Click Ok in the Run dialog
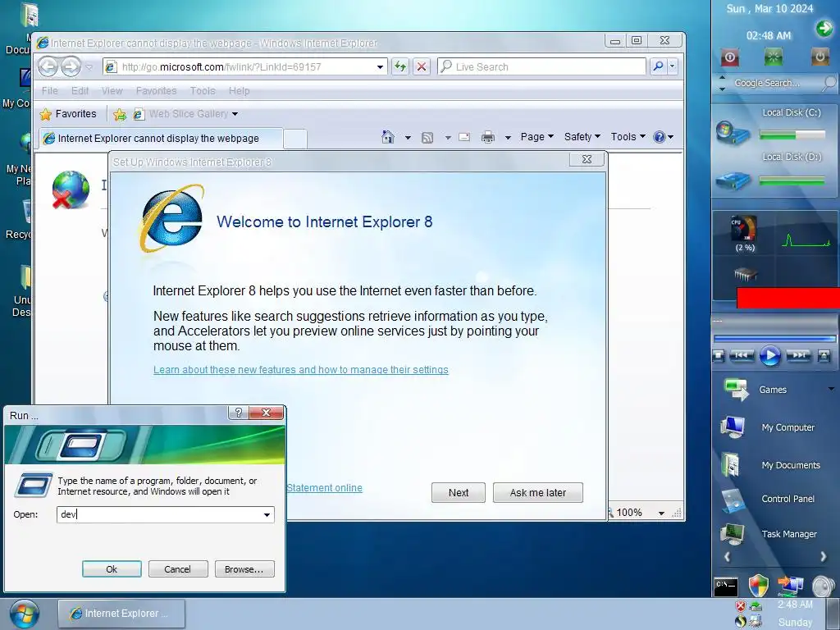 (112, 569)
